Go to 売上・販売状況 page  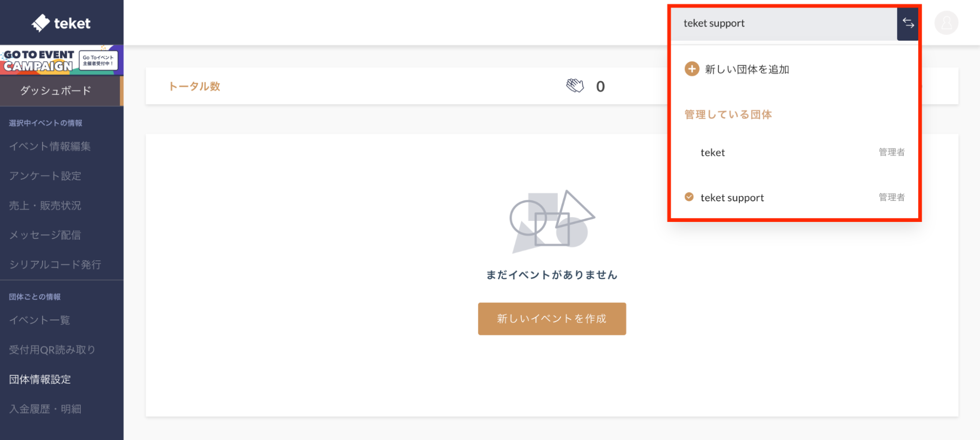coord(45,205)
